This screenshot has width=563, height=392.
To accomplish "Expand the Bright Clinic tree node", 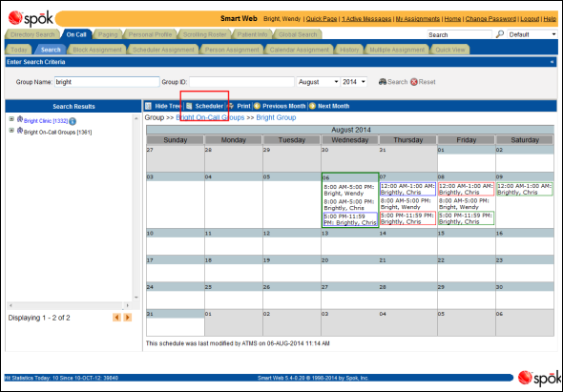I will click(11, 119).
